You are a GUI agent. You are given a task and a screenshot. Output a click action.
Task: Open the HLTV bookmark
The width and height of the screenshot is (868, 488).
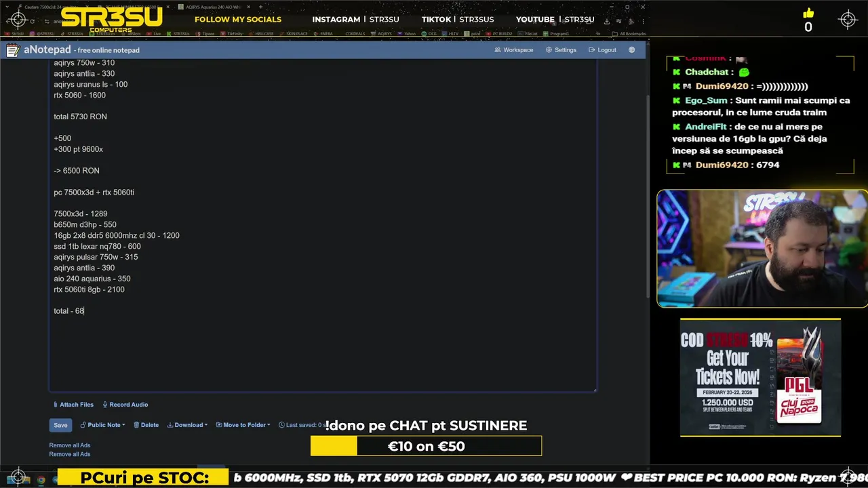[x=451, y=33]
